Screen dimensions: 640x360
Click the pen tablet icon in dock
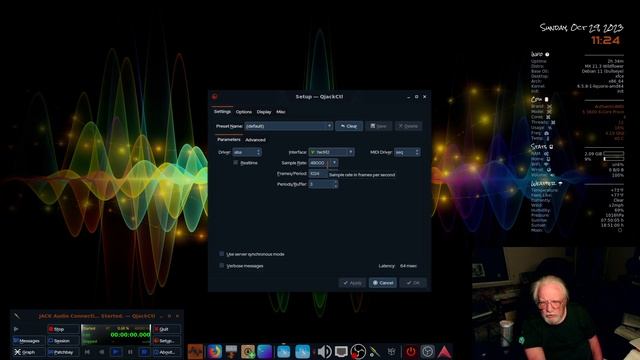(x=374, y=351)
